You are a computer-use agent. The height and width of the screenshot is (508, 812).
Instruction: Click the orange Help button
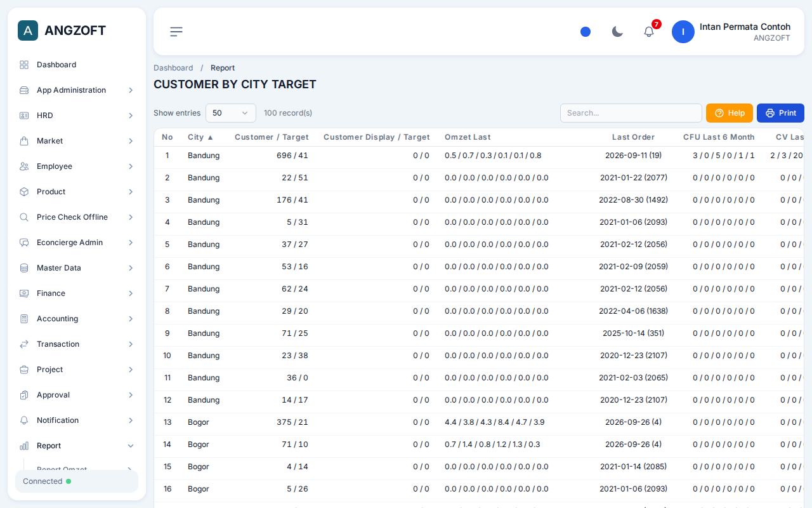pos(730,113)
